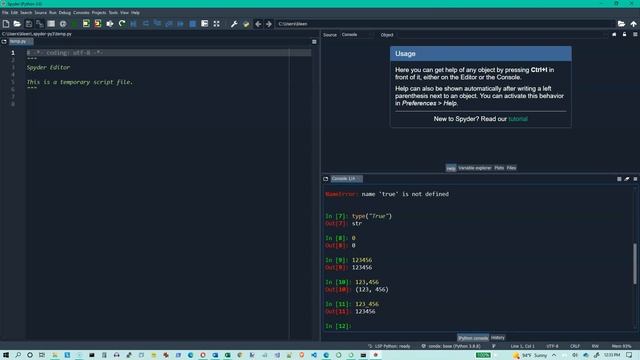Toggle fullscreen mode toolbar icon
Image resolution: width=640 pixels, height=360 pixels.
(217, 24)
